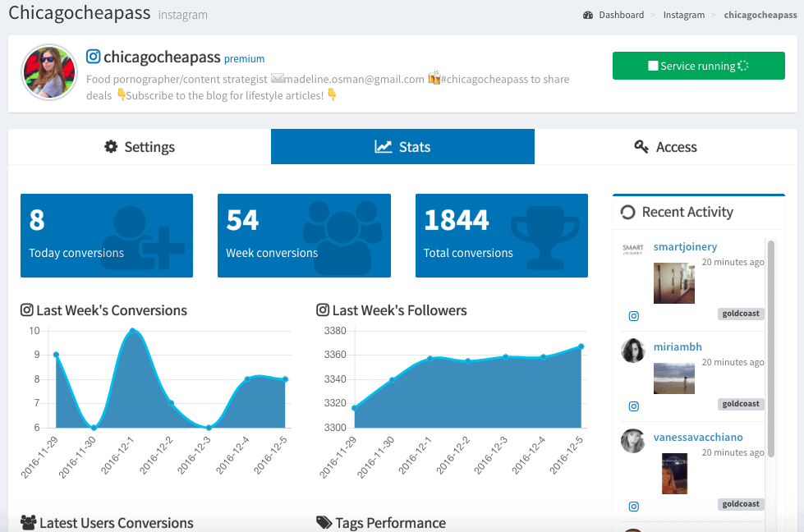The image size is (804, 532).
Task: Click the group icon in Week conversions
Action: (342, 236)
